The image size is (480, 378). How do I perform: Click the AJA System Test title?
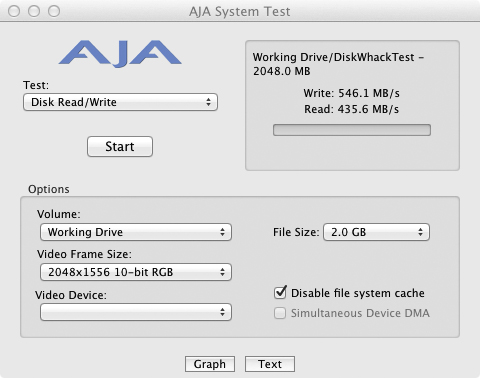(x=240, y=12)
